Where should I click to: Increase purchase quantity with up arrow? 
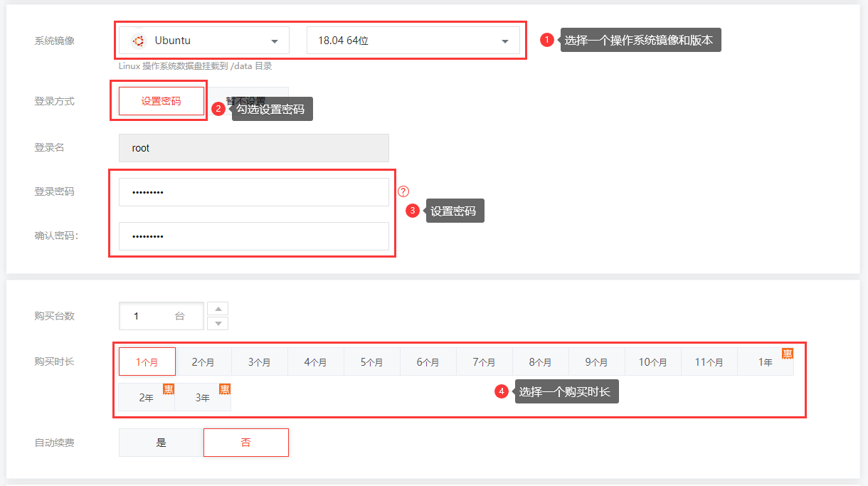click(217, 309)
